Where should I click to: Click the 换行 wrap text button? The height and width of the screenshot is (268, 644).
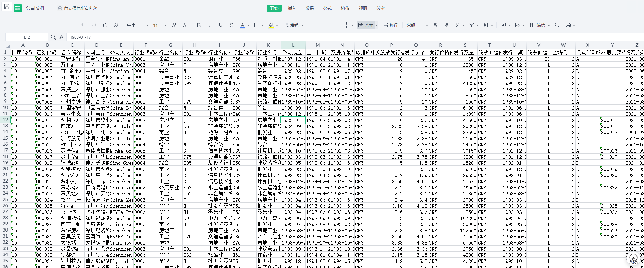point(390,25)
